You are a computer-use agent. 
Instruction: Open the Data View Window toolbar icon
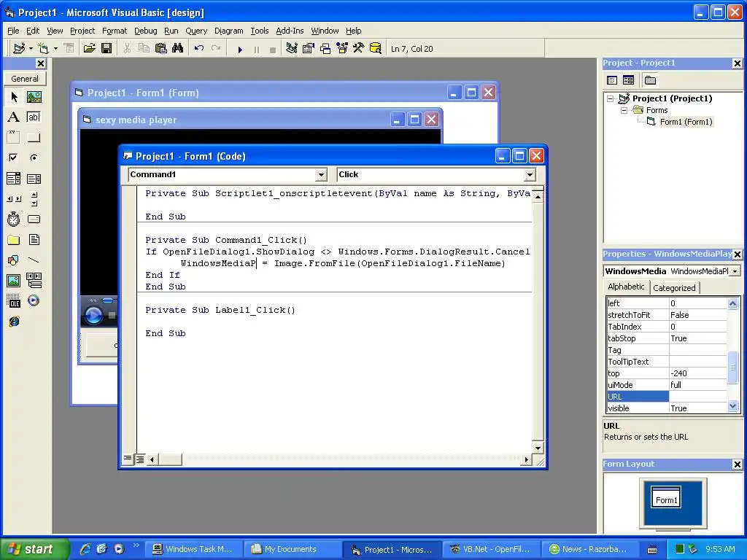click(376, 49)
